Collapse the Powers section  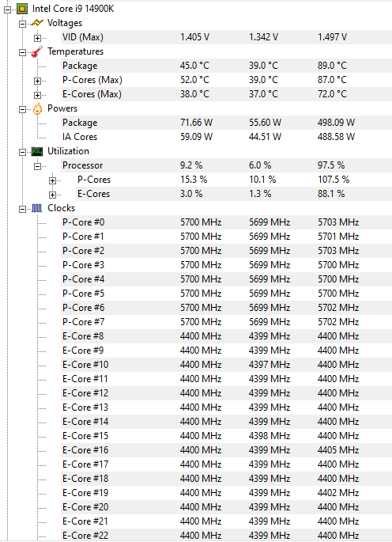[x=22, y=109]
